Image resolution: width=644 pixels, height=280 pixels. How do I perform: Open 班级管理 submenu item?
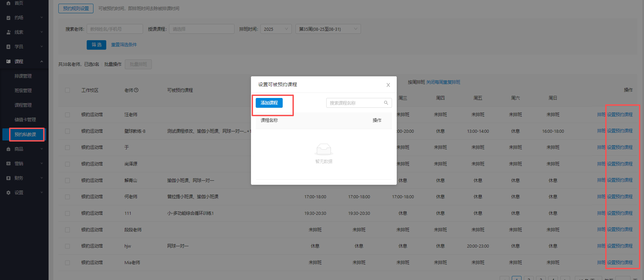click(x=23, y=91)
